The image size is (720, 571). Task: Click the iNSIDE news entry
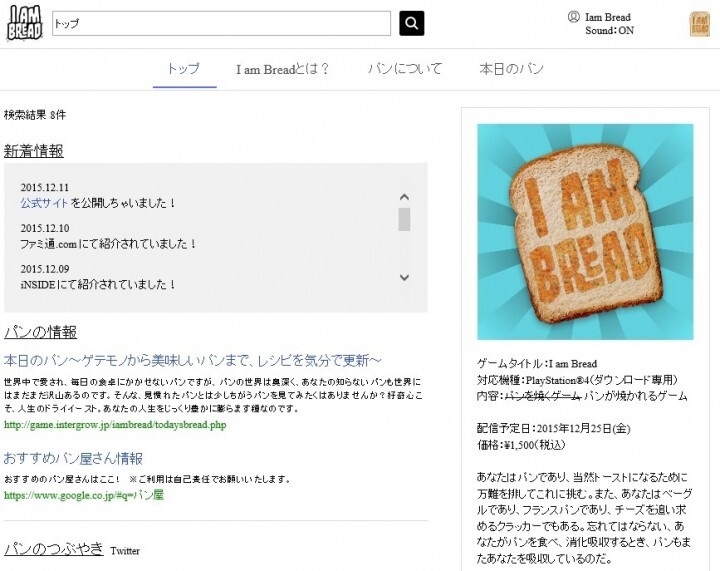[x=98, y=285]
